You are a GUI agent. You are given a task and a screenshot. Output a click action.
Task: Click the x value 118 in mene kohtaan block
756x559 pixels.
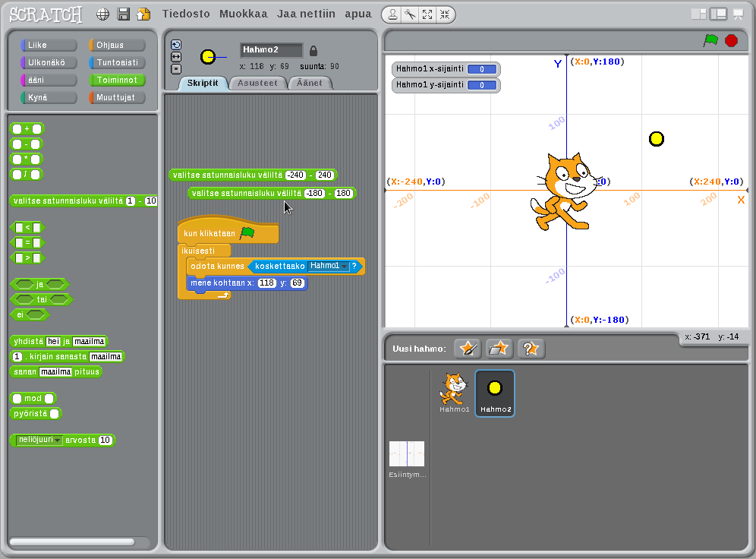click(x=266, y=283)
